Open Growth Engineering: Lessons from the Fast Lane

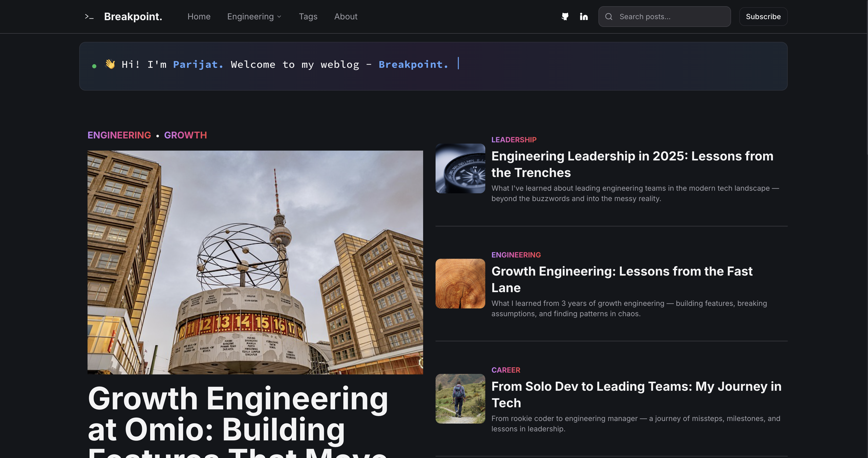point(622,279)
